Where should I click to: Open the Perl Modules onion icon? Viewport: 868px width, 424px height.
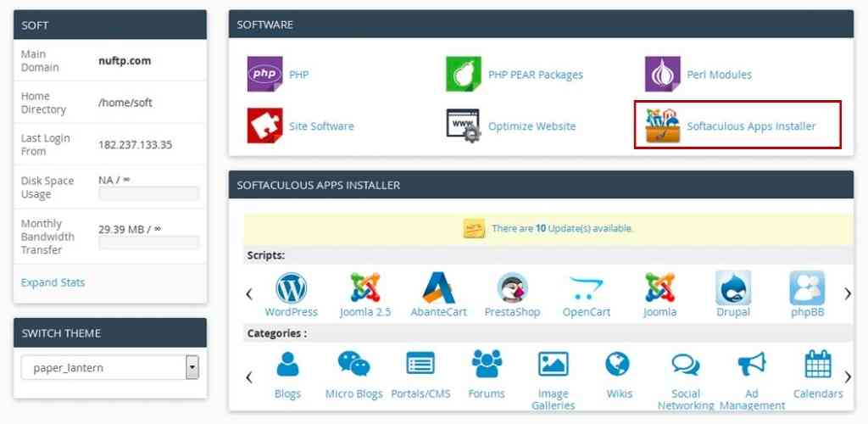coord(662,75)
